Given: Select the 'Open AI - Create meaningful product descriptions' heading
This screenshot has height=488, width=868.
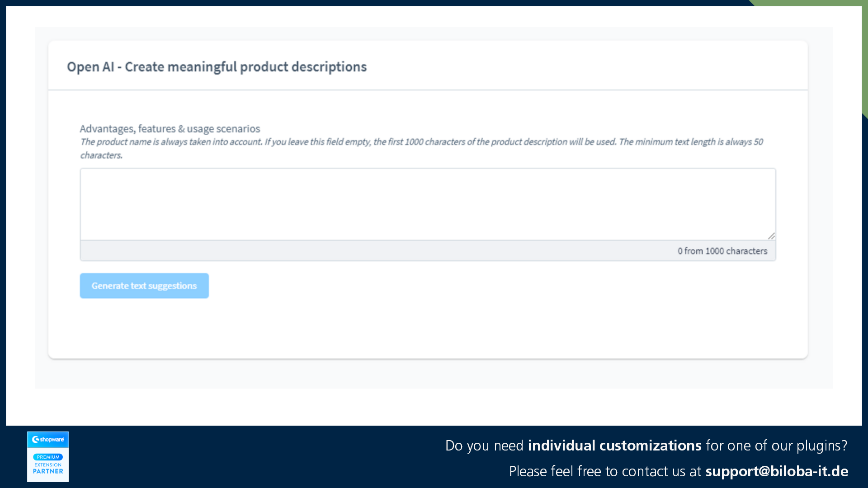Looking at the screenshot, I should pyautogui.click(x=217, y=67).
